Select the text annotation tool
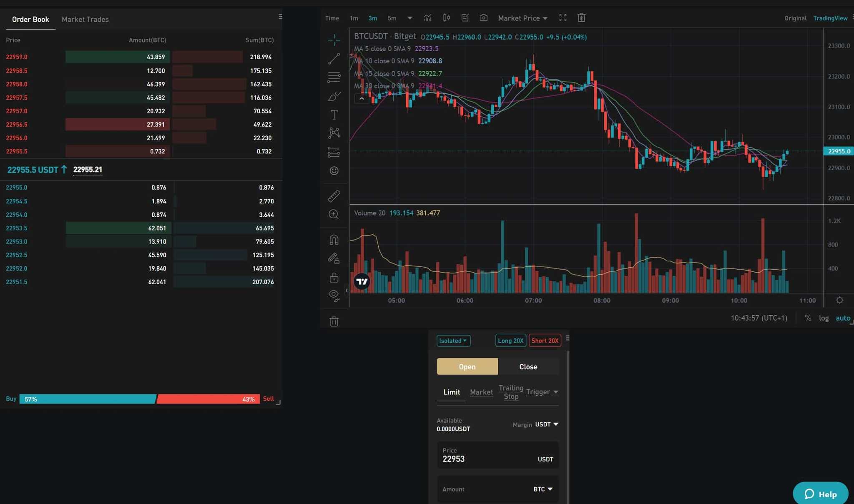The height and width of the screenshot is (504, 854). point(334,114)
